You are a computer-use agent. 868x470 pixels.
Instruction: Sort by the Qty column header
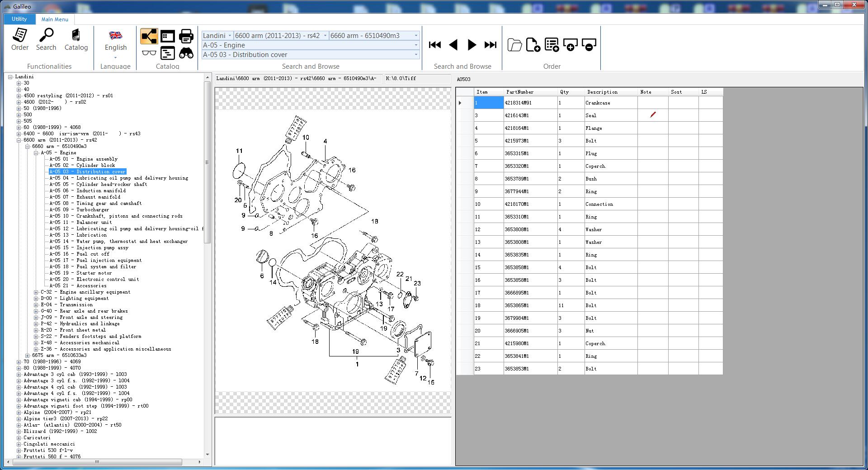coord(571,92)
